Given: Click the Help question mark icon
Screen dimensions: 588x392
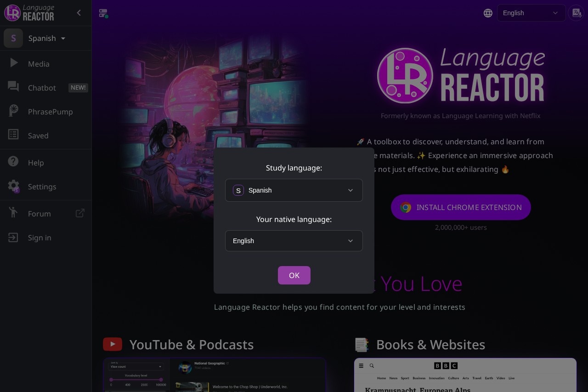Looking at the screenshot, I should tap(13, 163).
